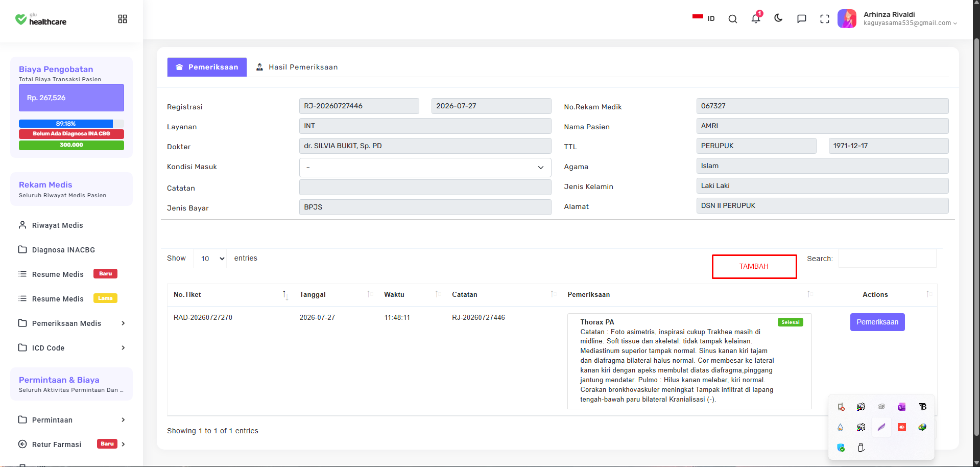Click the purple Pemeriksaan action button

click(877, 322)
